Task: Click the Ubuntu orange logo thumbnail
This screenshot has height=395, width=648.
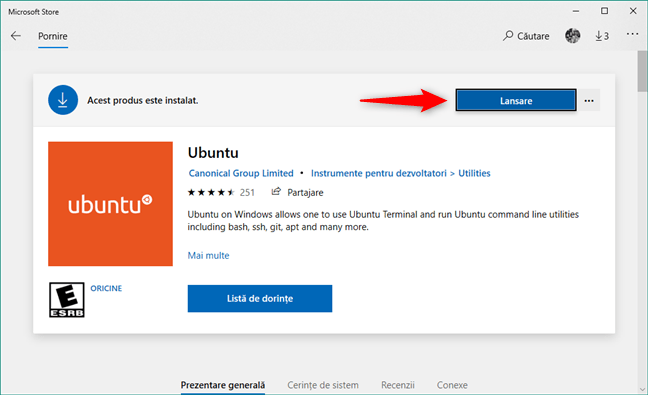Action: 110,204
